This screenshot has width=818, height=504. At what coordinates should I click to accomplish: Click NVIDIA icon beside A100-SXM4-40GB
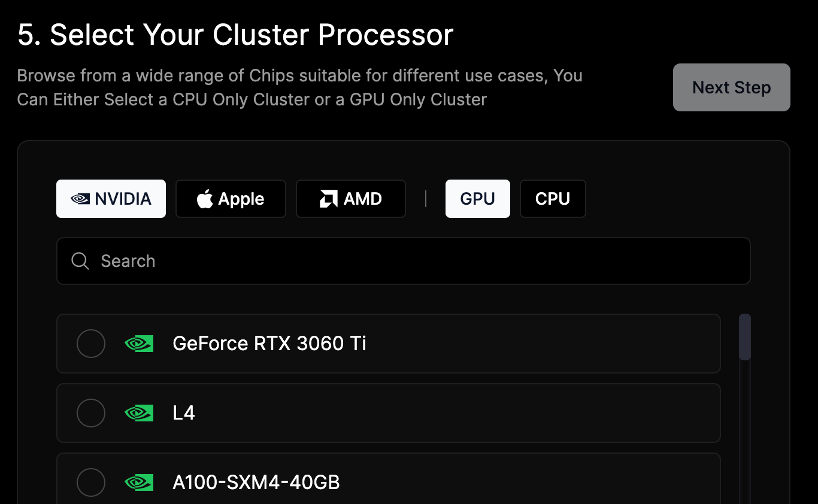click(x=139, y=482)
